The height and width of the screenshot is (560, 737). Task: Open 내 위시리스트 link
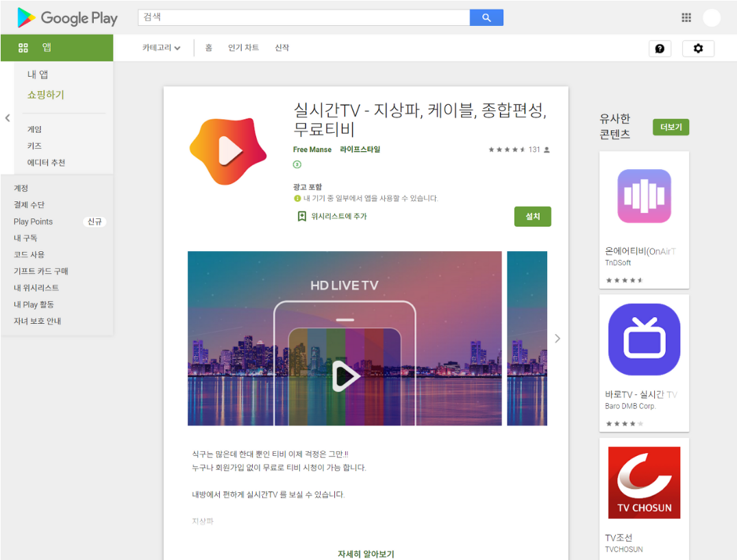pyautogui.click(x=36, y=288)
